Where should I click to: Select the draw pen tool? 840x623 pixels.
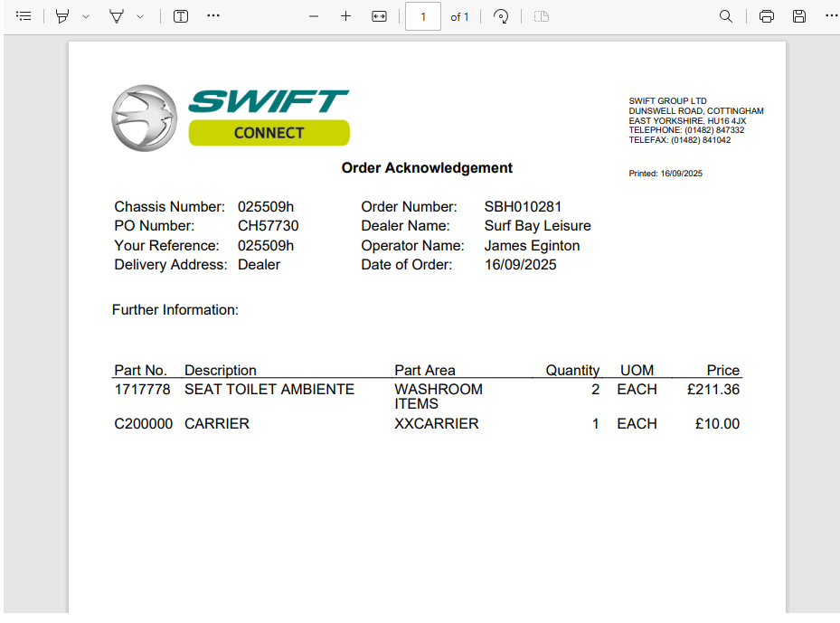point(116,16)
